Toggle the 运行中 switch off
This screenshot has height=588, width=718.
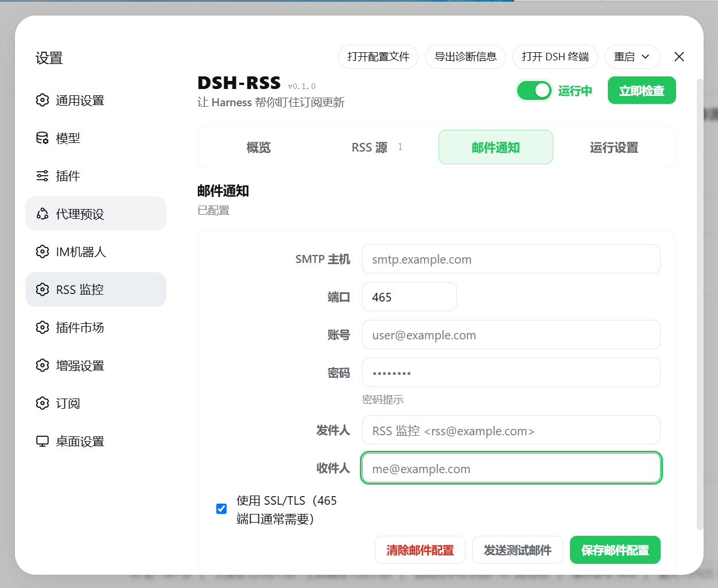534,91
